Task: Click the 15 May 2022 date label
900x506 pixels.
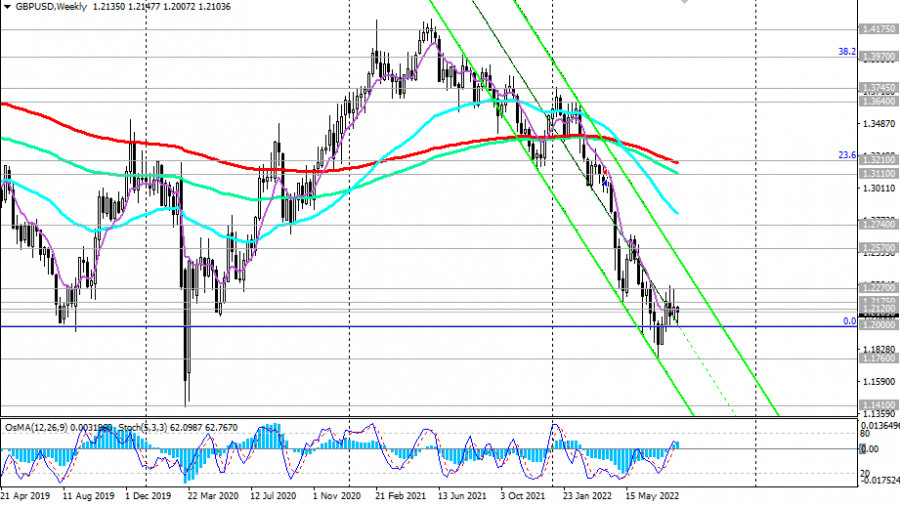Action: pyautogui.click(x=651, y=495)
